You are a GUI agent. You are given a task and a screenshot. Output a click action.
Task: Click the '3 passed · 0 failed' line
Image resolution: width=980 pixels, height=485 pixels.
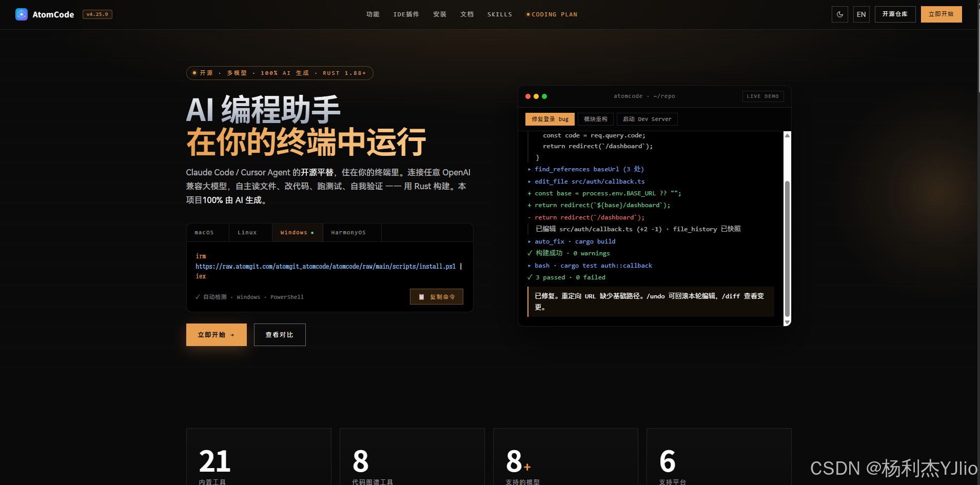point(566,277)
